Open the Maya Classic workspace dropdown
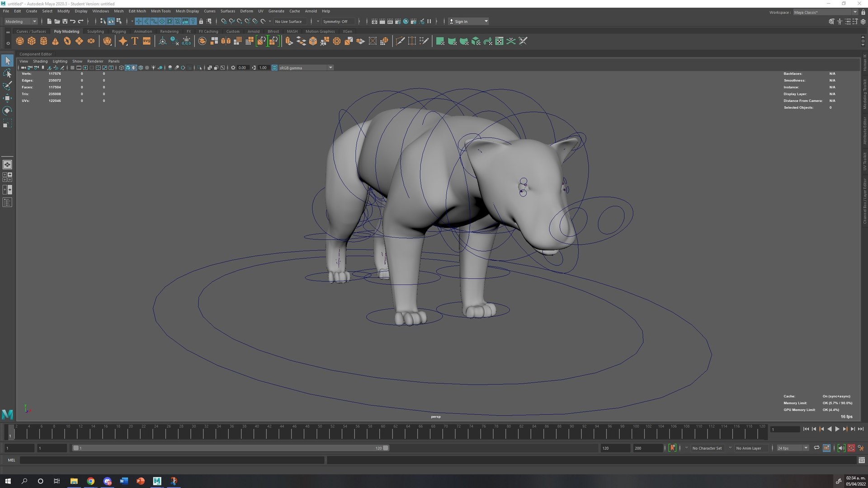This screenshot has height=488, width=868. (x=825, y=12)
